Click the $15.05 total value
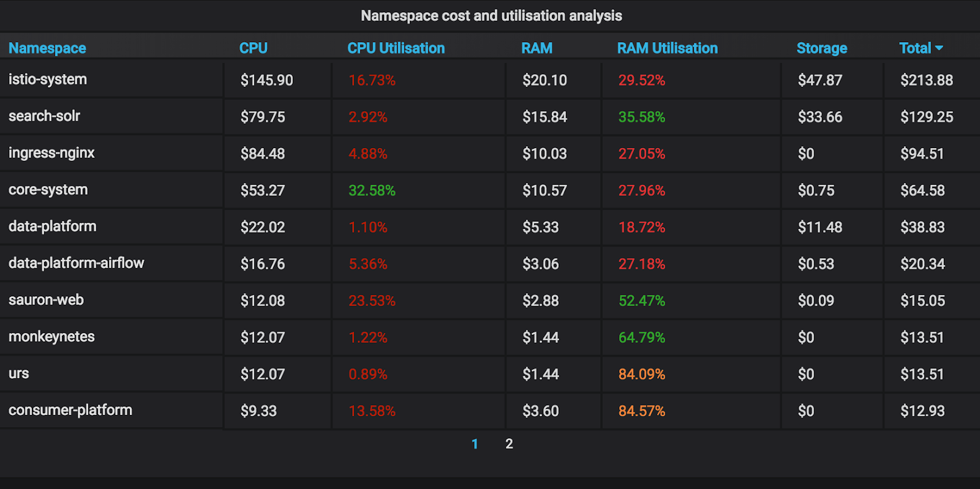The width and height of the screenshot is (980, 489). tap(923, 300)
